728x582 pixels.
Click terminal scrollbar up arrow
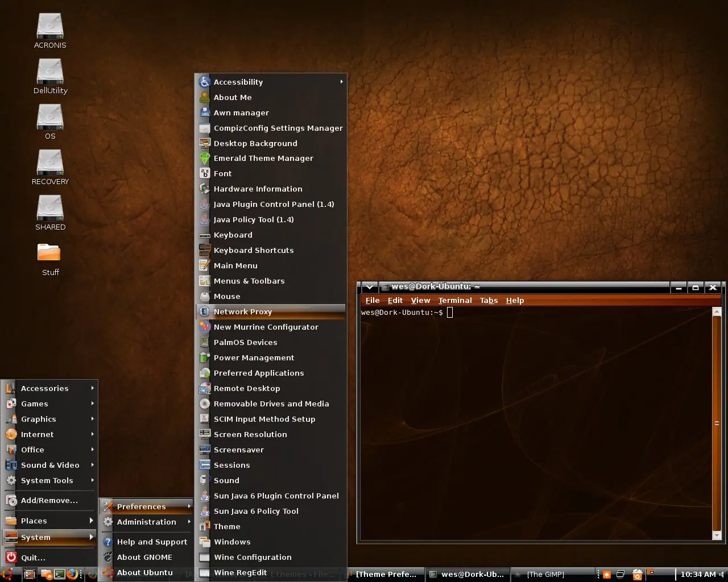(717, 312)
